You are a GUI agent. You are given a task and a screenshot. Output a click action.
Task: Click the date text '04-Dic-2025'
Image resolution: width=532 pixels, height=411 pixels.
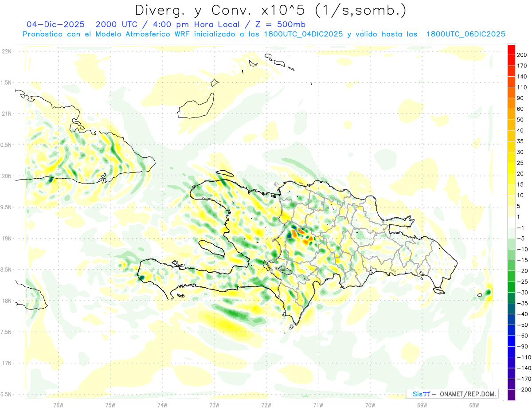[55, 24]
